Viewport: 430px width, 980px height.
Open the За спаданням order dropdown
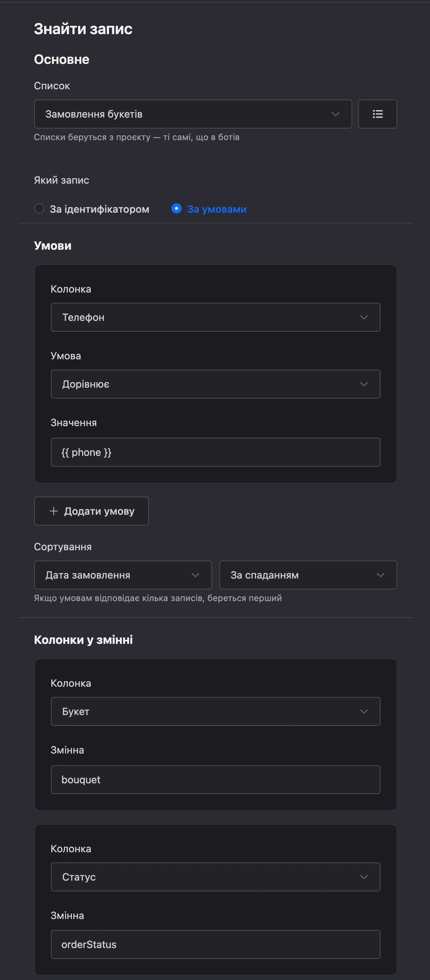point(308,575)
